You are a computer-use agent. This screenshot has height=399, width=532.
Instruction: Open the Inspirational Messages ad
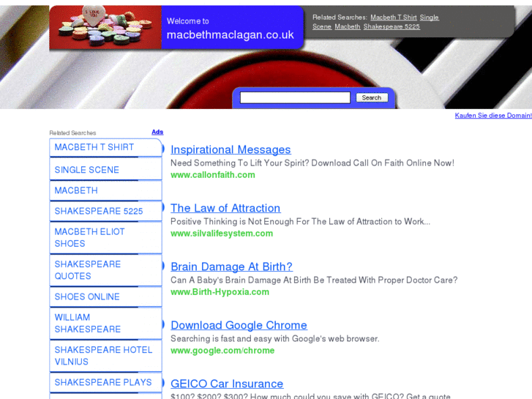coord(231,150)
